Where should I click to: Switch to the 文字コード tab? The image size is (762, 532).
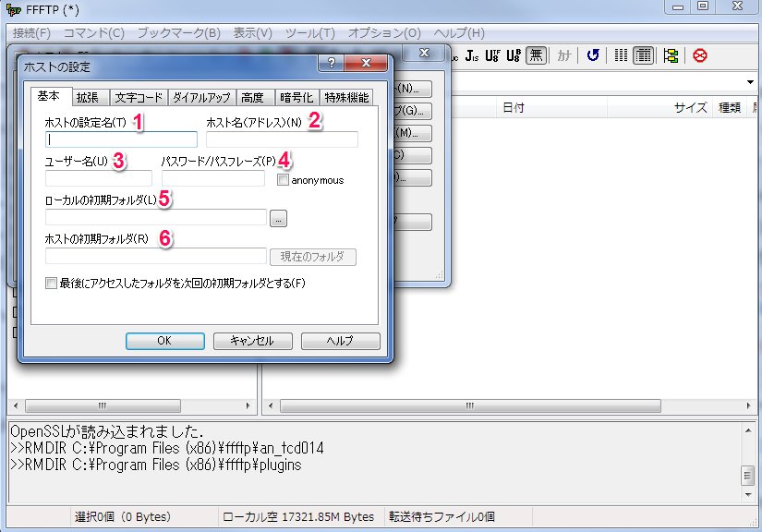(139, 98)
